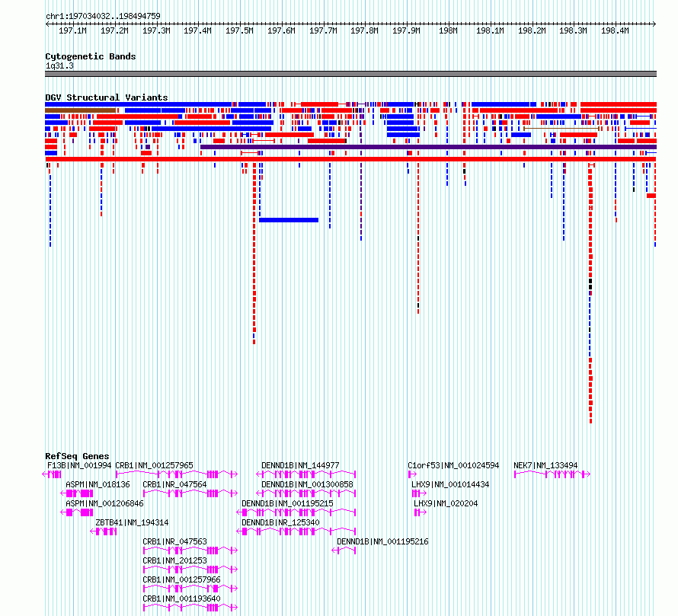The image size is (678, 616).
Task: Open the LHX9|NM_020204 label
Action: pyautogui.click(x=446, y=503)
